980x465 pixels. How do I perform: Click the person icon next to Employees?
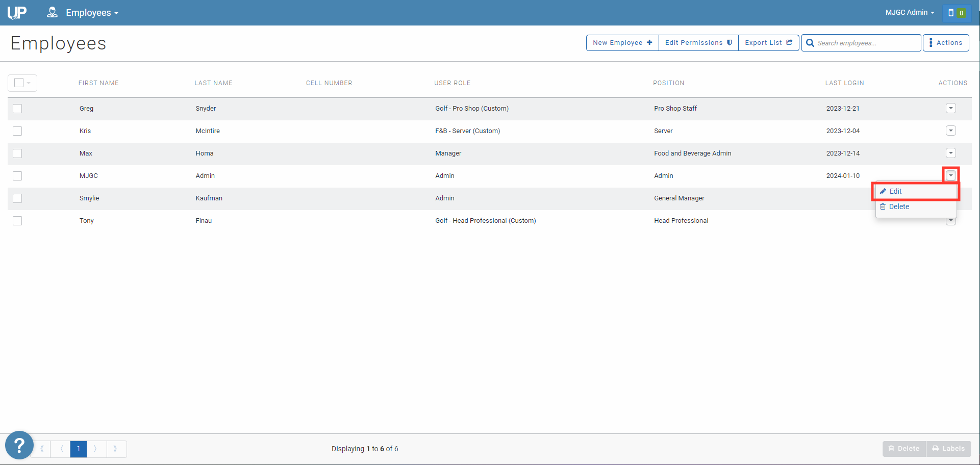(x=52, y=12)
